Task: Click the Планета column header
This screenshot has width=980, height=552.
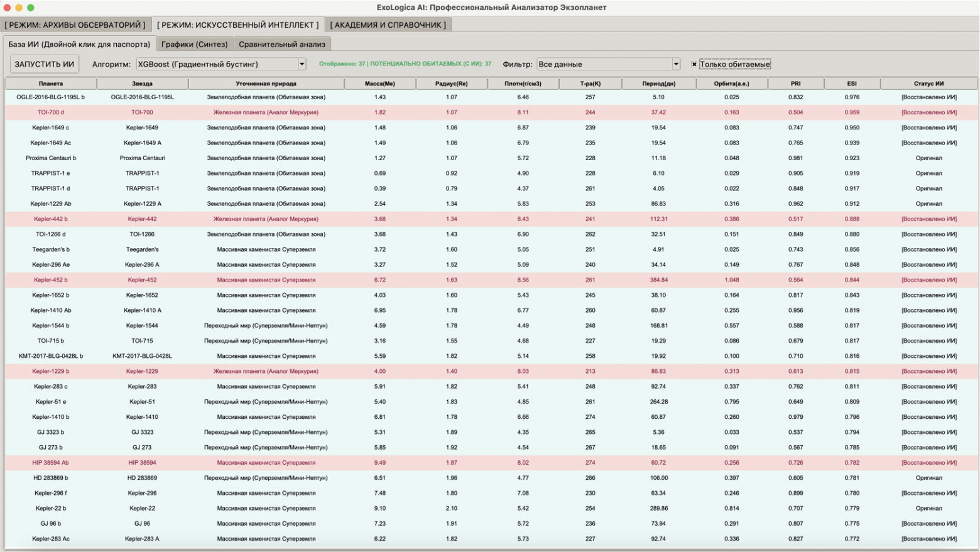Action: (50, 84)
